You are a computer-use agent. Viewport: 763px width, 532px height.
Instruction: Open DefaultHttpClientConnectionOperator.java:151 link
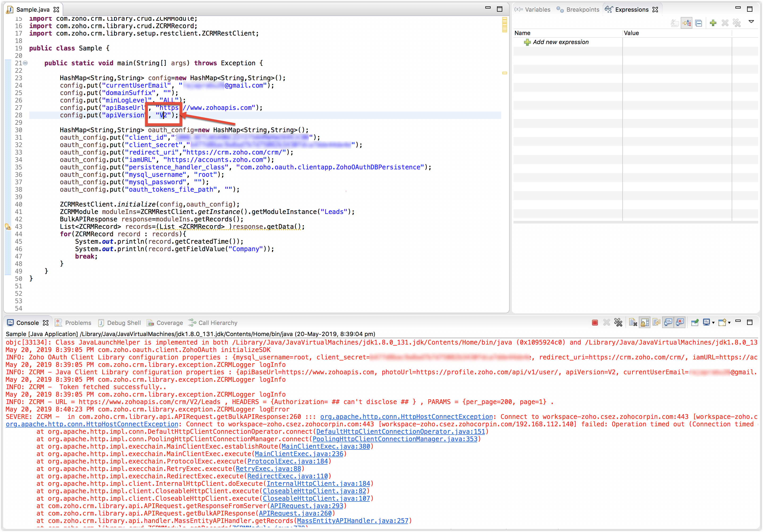click(400, 432)
